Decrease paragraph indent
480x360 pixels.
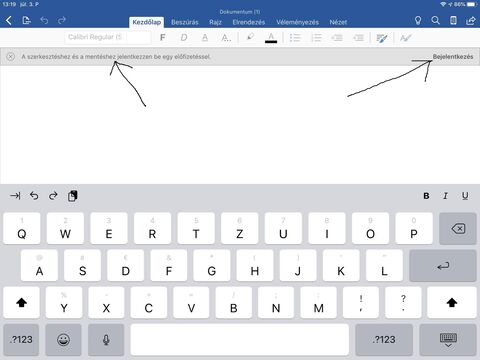click(337, 38)
